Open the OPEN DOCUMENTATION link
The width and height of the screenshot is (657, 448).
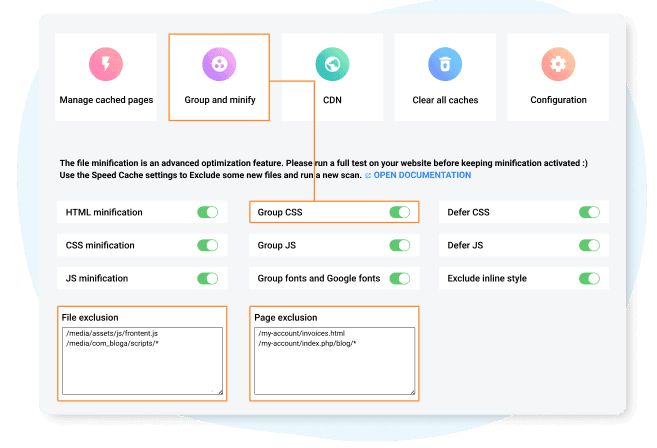point(422,175)
